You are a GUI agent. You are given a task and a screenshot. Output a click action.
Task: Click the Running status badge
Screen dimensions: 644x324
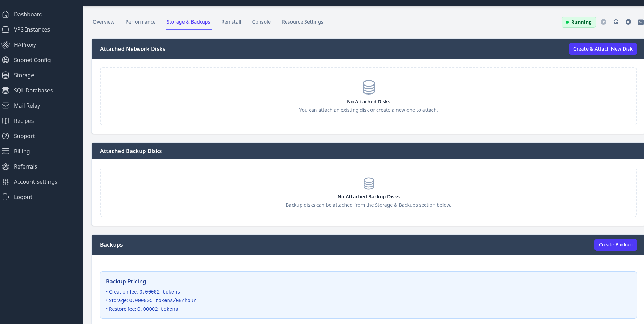pyautogui.click(x=578, y=22)
